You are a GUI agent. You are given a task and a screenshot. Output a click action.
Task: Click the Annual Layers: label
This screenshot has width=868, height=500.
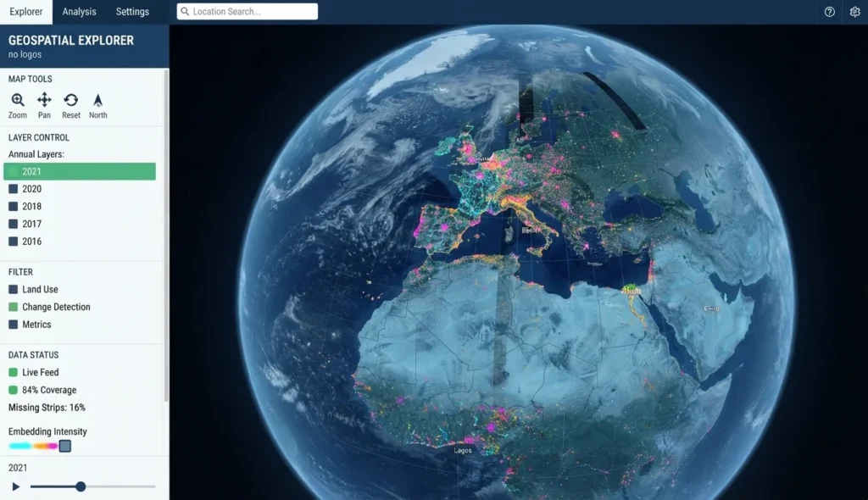tap(36, 154)
